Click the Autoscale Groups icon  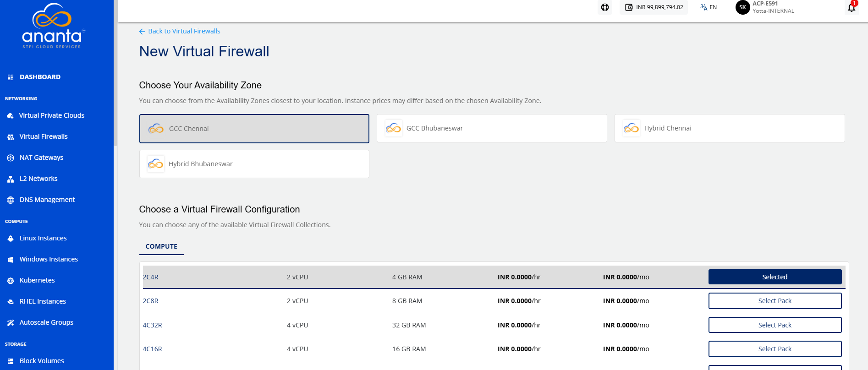11,323
